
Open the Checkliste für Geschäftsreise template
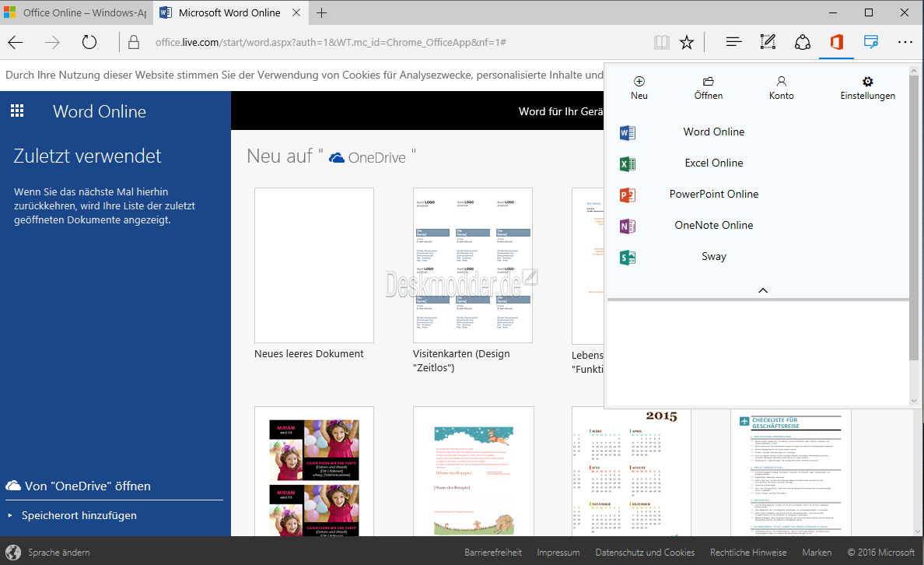[791, 473]
